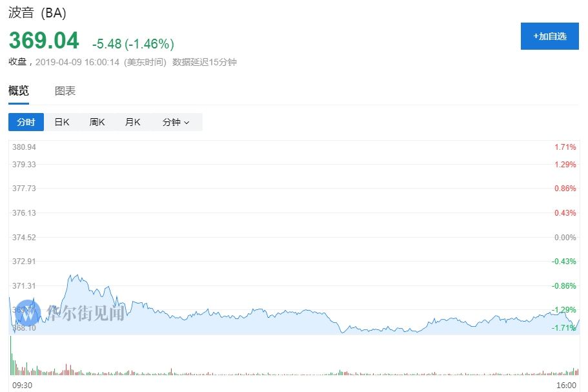Image resolution: width=588 pixels, height=392 pixels.
Task: Expand the 分钟 minute interval dropdown
Action: [176, 122]
